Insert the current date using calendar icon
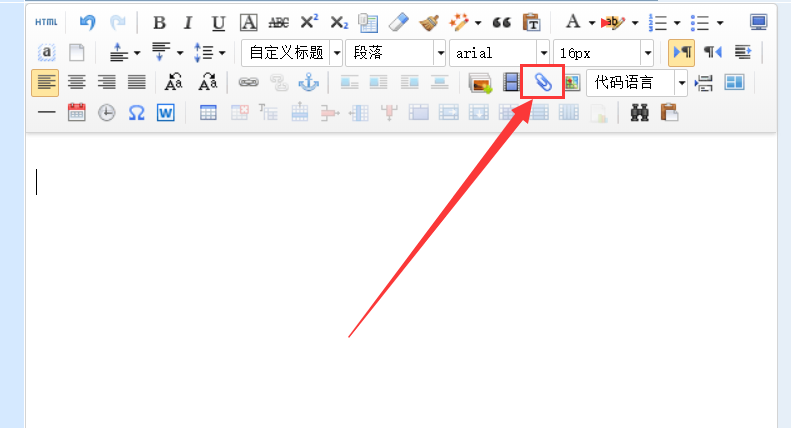 coord(77,113)
